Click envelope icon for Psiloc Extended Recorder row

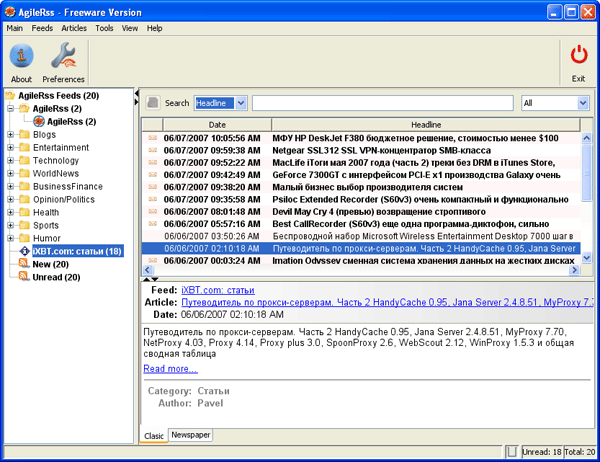tap(152, 199)
